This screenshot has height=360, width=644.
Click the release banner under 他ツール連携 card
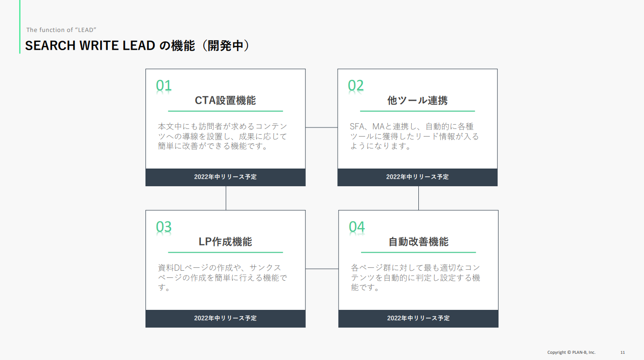coord(417,177)
